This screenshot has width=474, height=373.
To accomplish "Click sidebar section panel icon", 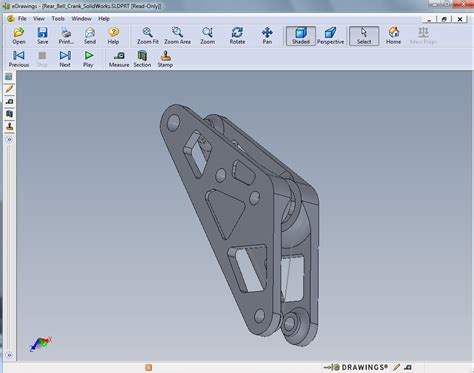I will tap(9, 114).
